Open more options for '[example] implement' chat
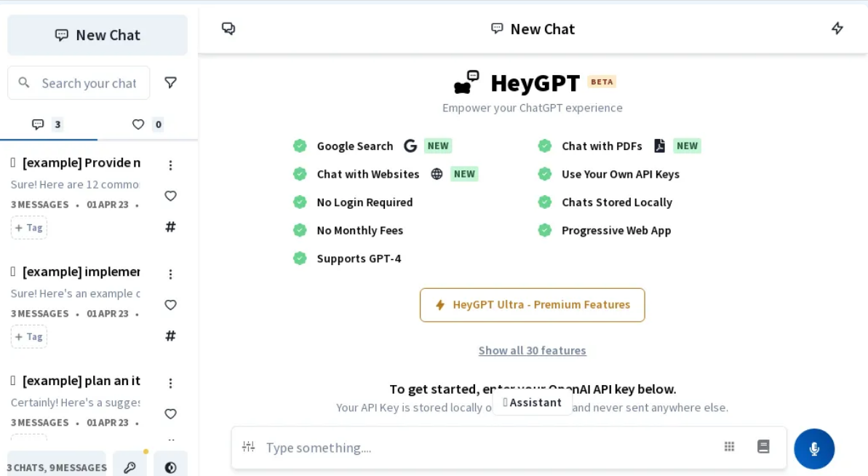Screen dimensions: 868x476 click(x=170, y=274)
